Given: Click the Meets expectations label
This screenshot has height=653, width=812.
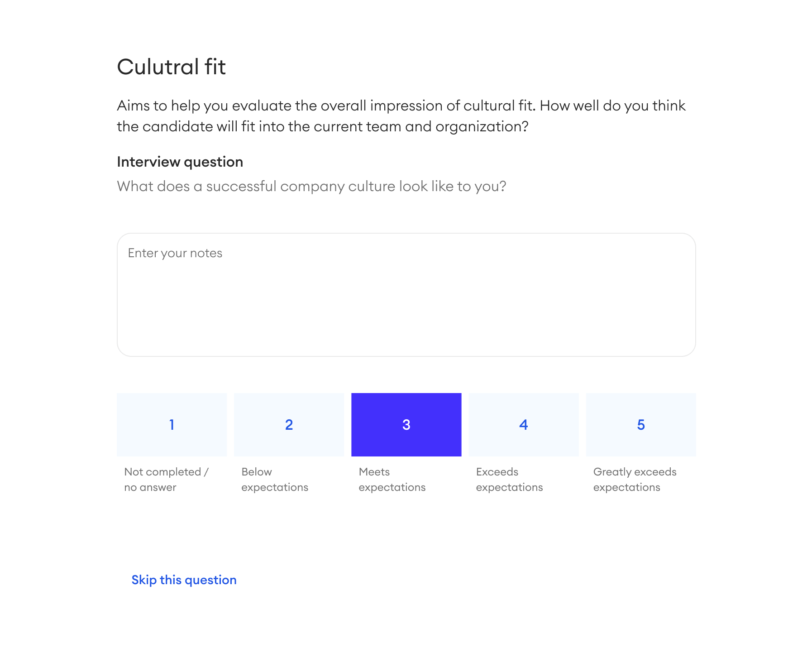Looking at the screenshot, I should coord(392,479).
